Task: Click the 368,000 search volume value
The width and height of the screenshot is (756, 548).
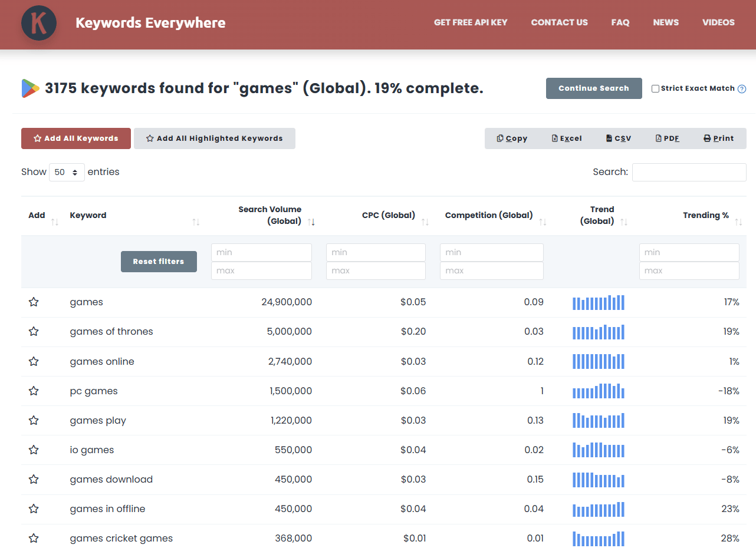Action: point(294,538)
